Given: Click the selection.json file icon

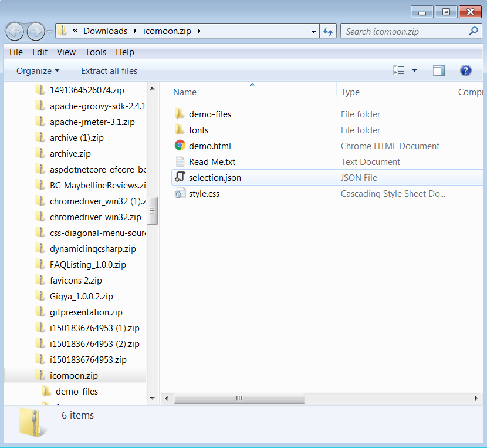Looking at the screenshot, I should coord(180,177).
